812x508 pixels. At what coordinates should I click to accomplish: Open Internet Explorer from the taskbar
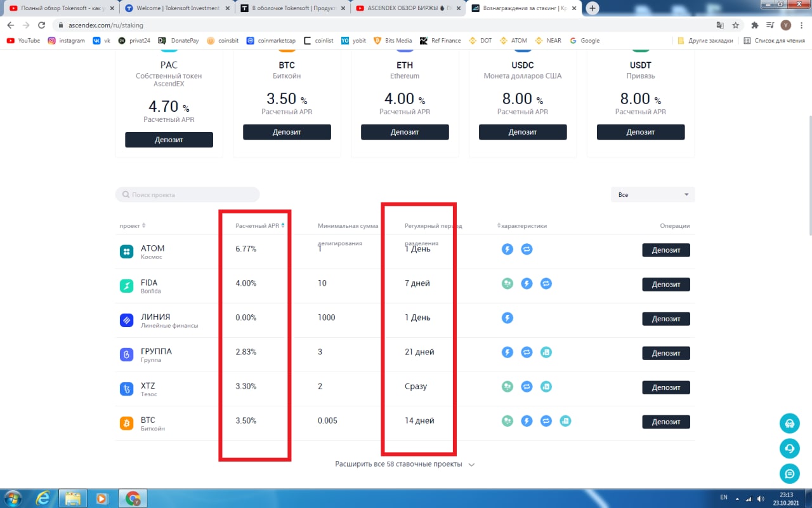pyautogui.click(x=44, y=497)
